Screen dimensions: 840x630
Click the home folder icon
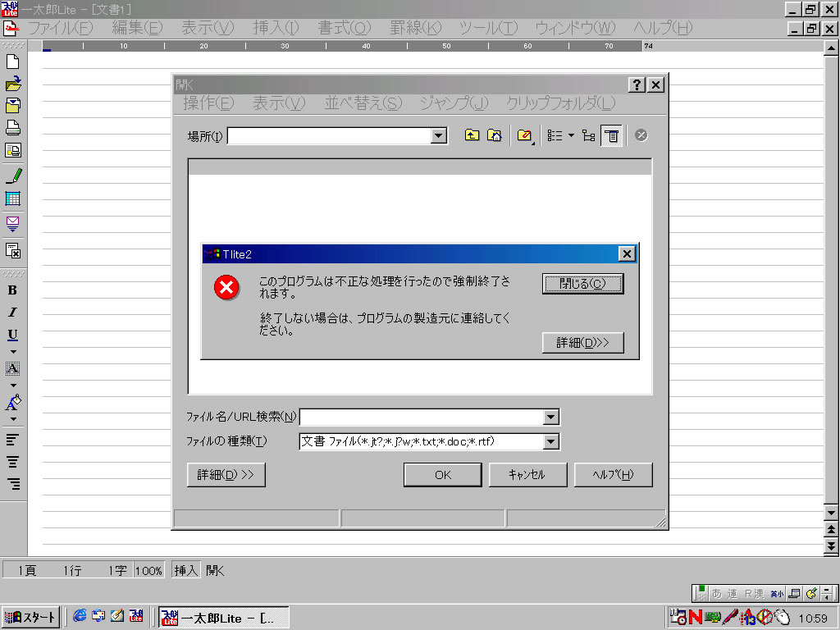coord(494,135)
